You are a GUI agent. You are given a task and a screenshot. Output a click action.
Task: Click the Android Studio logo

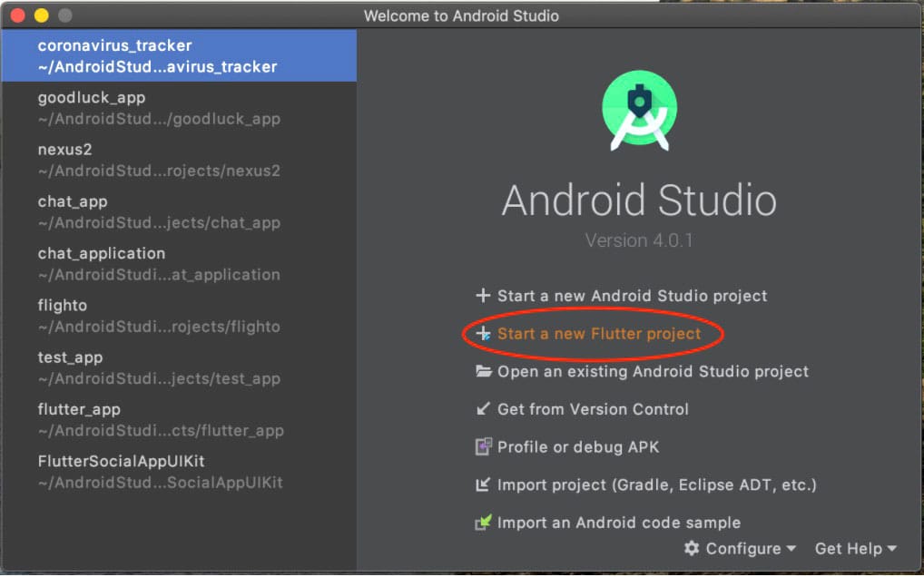(639, 112)
